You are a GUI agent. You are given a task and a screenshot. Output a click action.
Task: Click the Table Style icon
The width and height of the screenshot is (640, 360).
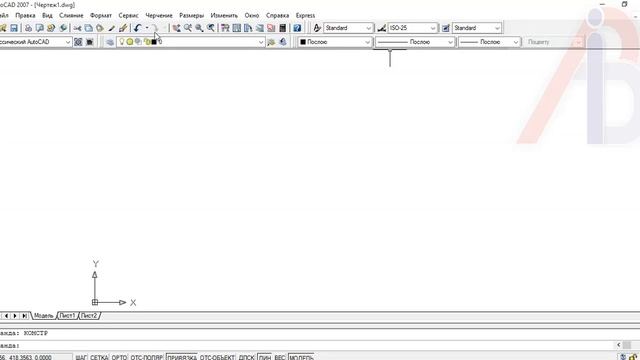446,28
